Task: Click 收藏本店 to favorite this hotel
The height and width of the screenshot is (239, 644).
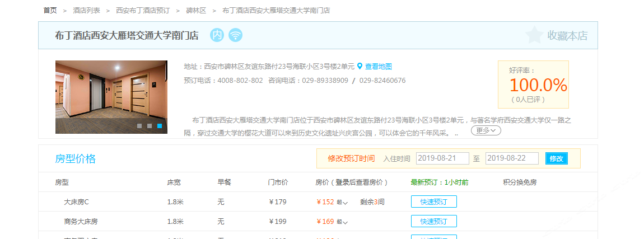Action: (567, 36)
